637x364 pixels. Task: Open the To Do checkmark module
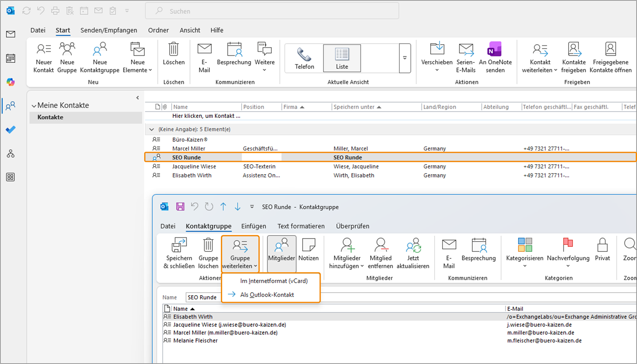[11, 130]
